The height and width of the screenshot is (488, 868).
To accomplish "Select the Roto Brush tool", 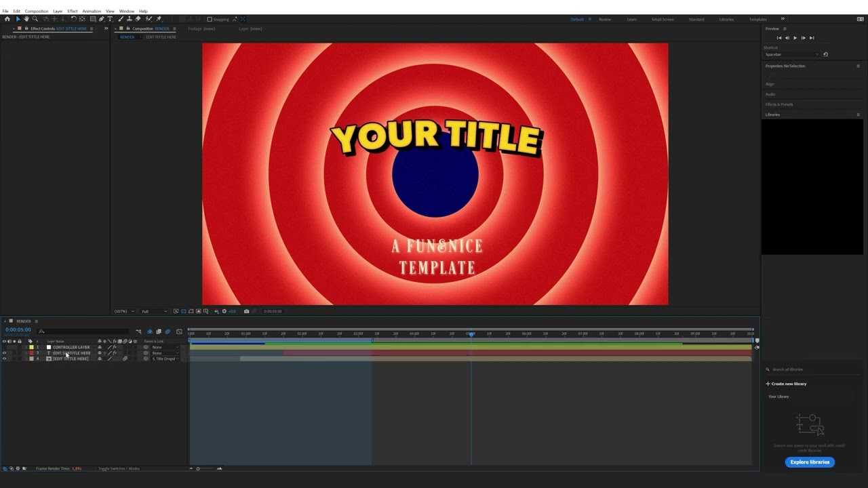I will coord(149,19).
